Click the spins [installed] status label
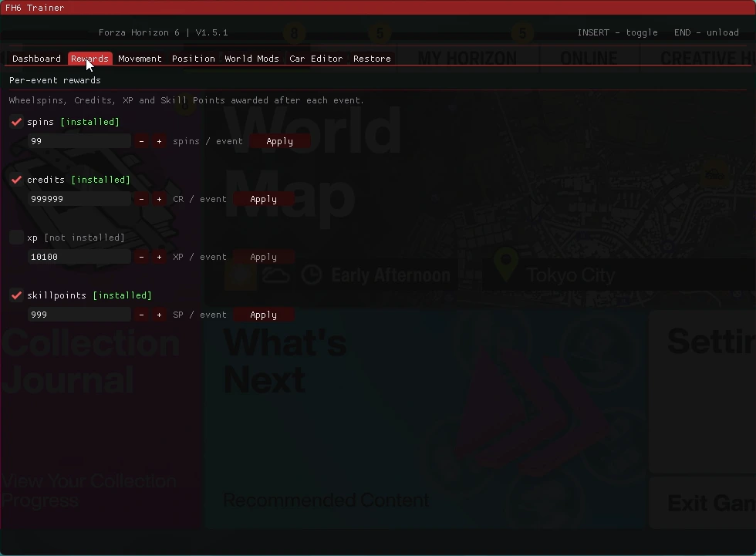Viewport: 756px width, 556px height. pyautogui.click(x=89, y=122)
